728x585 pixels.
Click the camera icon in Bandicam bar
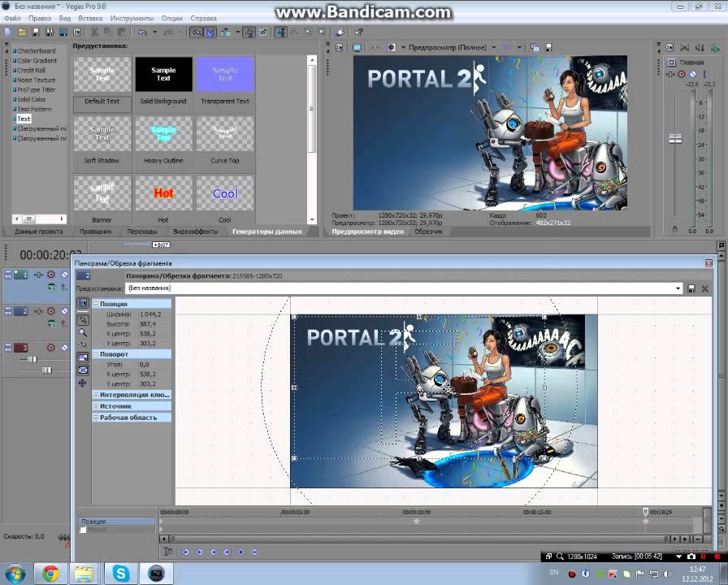691,557
